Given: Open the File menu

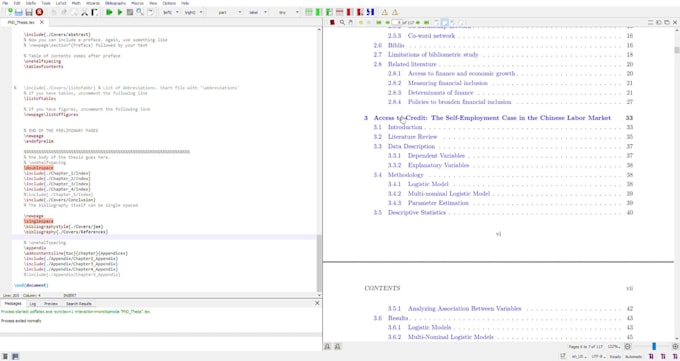Looking at the screenshot, I should point(5,3).
